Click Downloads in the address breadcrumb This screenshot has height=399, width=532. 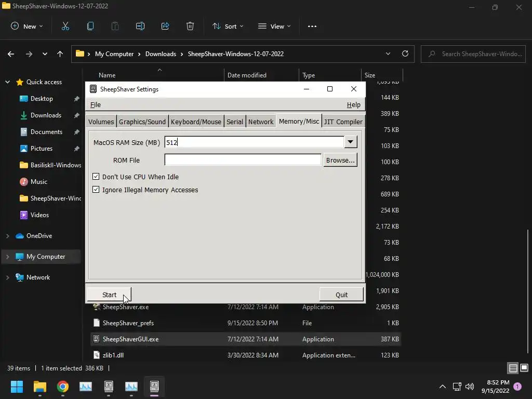click(161, 54)
